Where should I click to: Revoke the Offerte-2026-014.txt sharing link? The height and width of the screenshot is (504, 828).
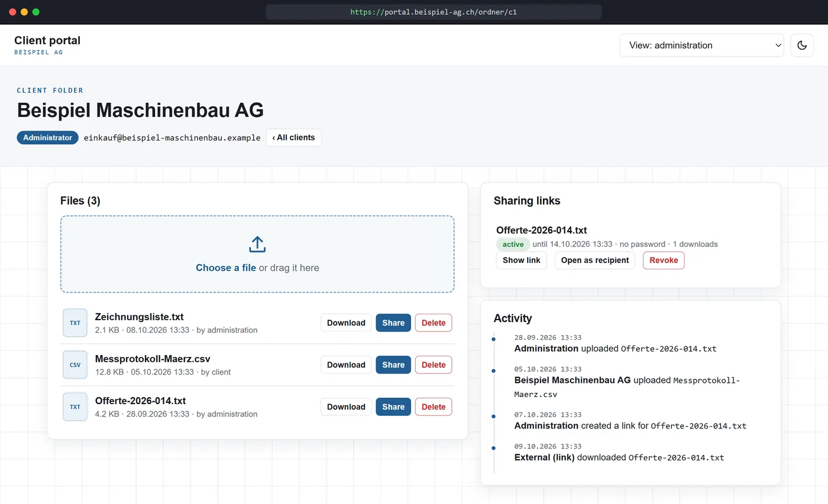coord(664,260)
